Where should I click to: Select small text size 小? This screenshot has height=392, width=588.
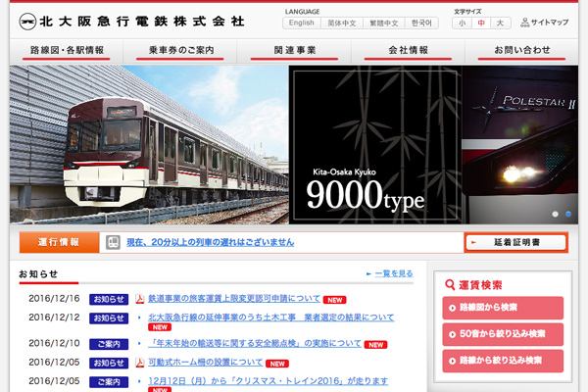point(462,23)
